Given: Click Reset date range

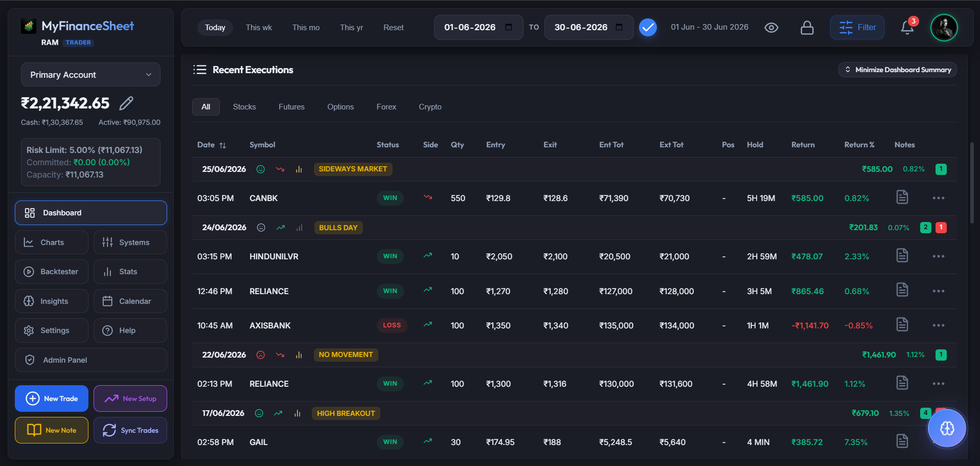Looking at the screenshot, I should click(394, 28).
